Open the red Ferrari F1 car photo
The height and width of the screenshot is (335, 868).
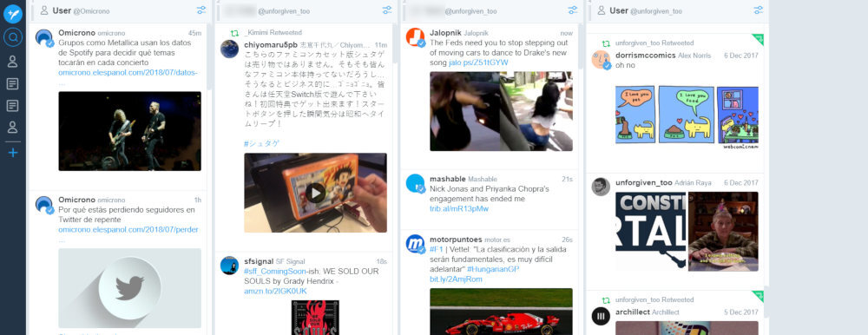501,312
